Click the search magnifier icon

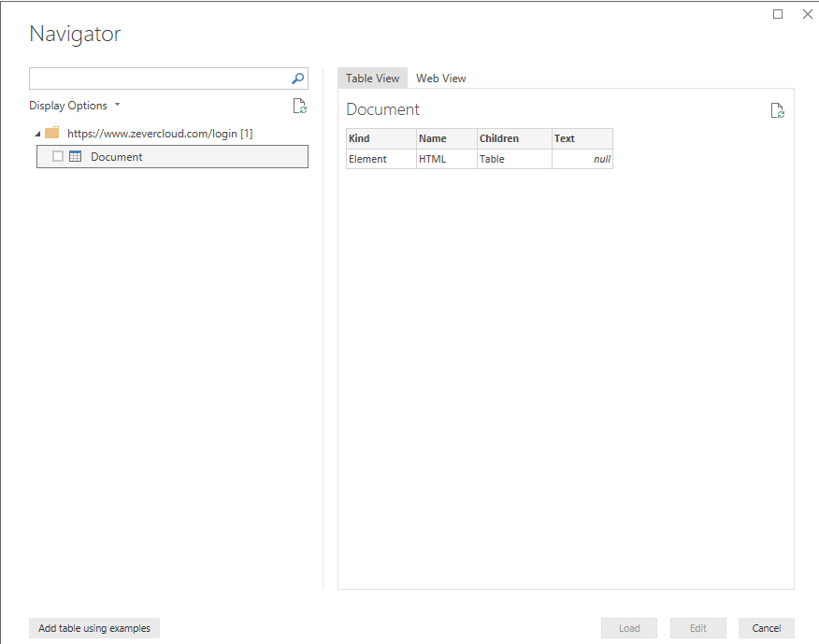pos(297,79)
